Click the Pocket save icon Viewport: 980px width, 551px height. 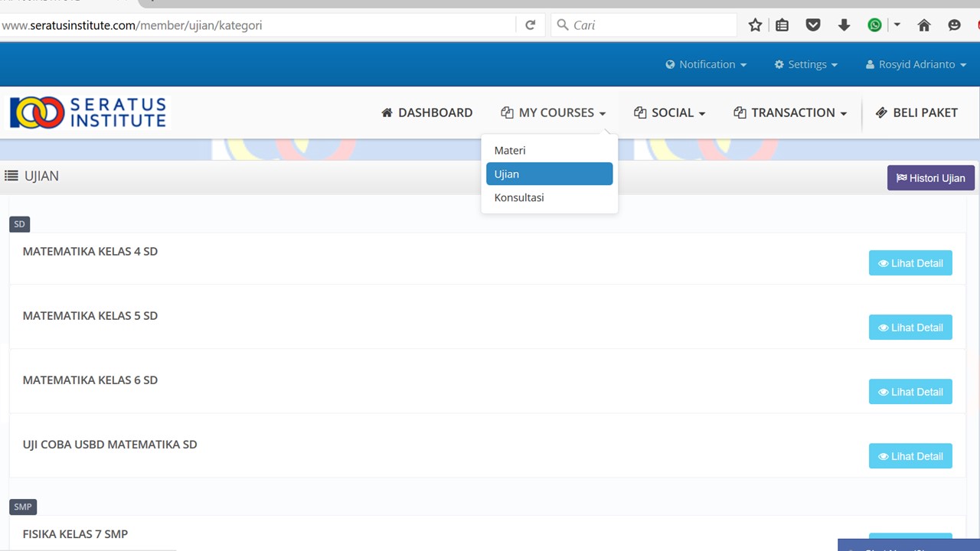tap(813, 25)
